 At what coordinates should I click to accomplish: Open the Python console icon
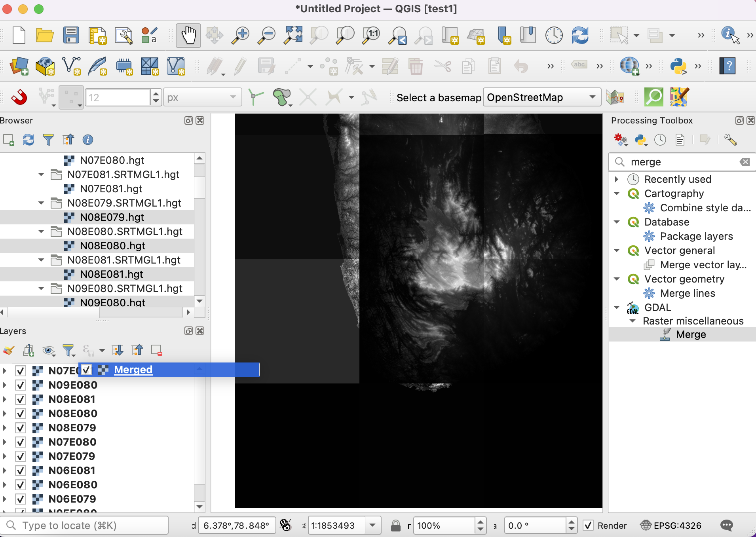[x=678, y=66]
